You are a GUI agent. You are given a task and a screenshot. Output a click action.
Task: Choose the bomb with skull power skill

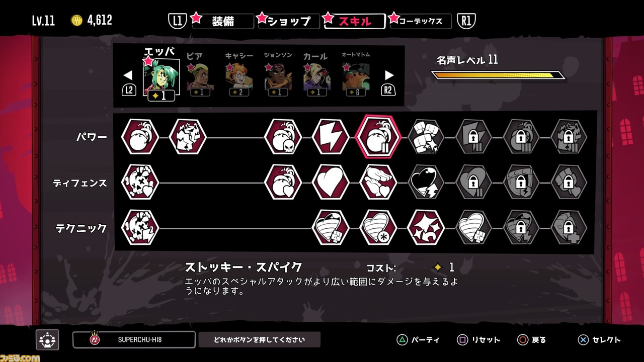pos(283,137)
